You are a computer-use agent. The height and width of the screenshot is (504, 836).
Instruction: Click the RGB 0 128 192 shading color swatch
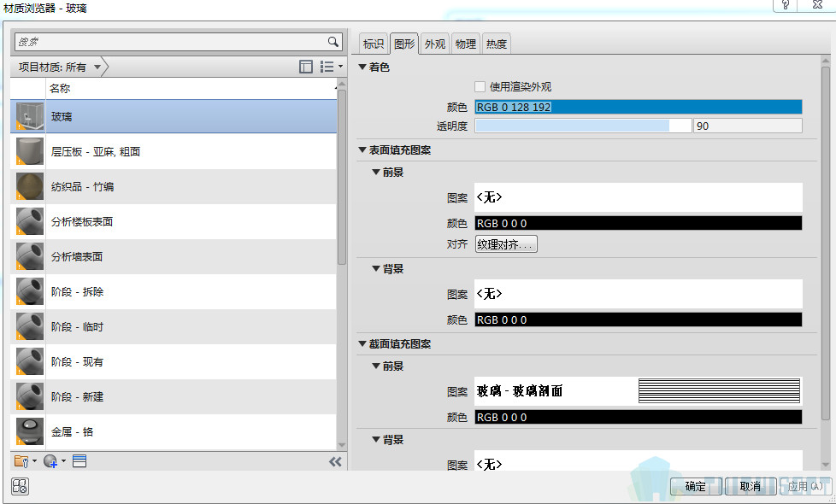(x=638, y=107)
